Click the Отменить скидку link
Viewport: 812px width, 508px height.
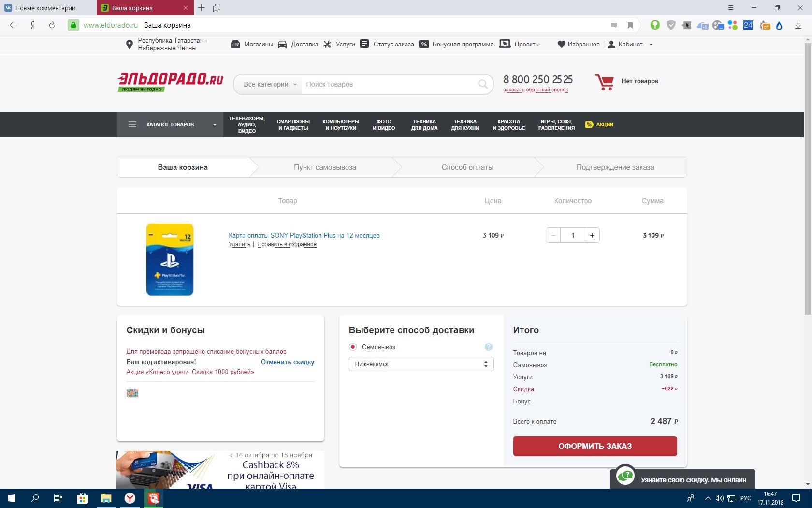tap(287, 362)
